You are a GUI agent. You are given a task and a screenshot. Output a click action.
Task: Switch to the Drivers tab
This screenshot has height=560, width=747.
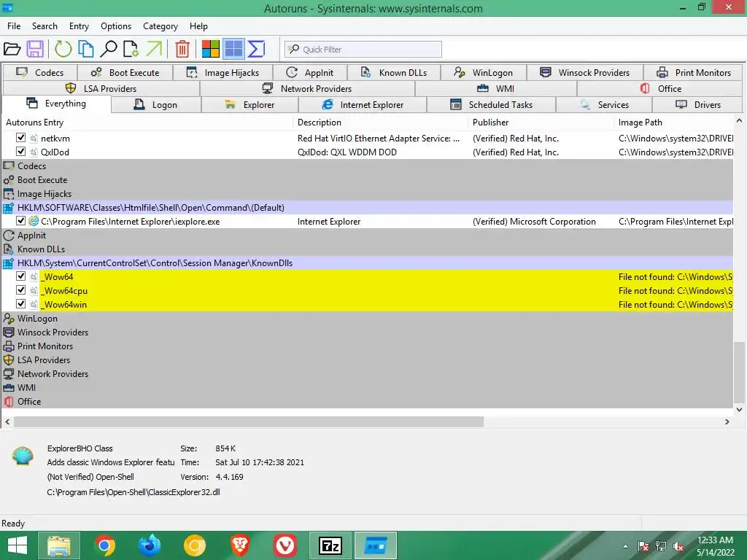pos(698,105)
